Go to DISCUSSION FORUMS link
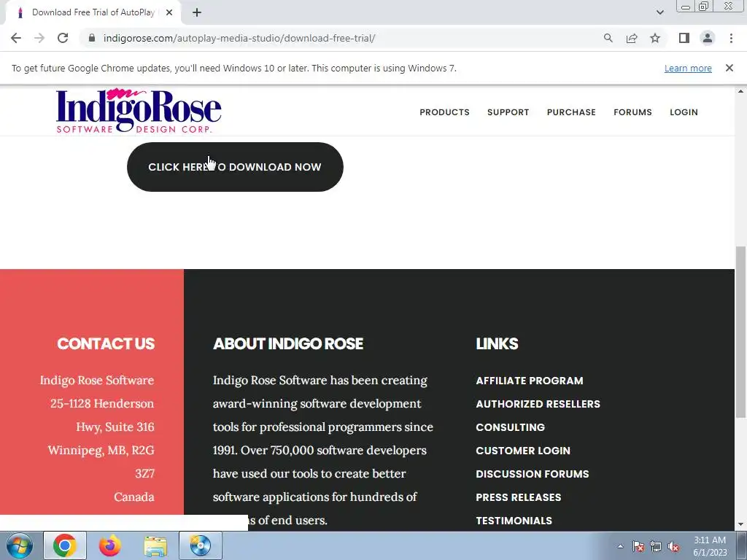Screen dimensions: 747x560 532,474
